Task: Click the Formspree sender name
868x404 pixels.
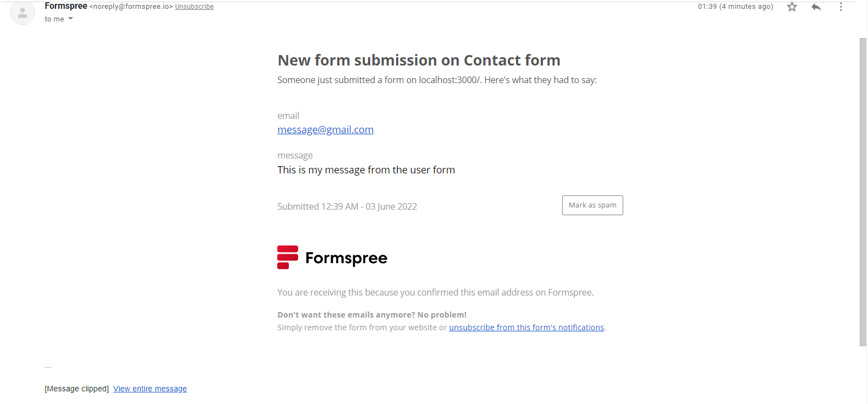Action: [x=66, y=6]
